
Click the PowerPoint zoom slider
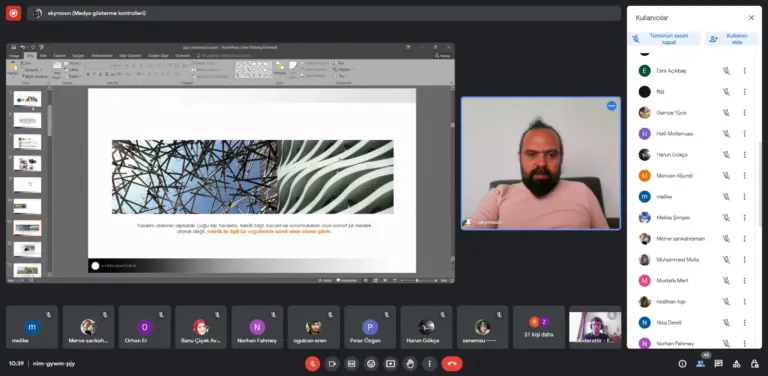(417, 281)
